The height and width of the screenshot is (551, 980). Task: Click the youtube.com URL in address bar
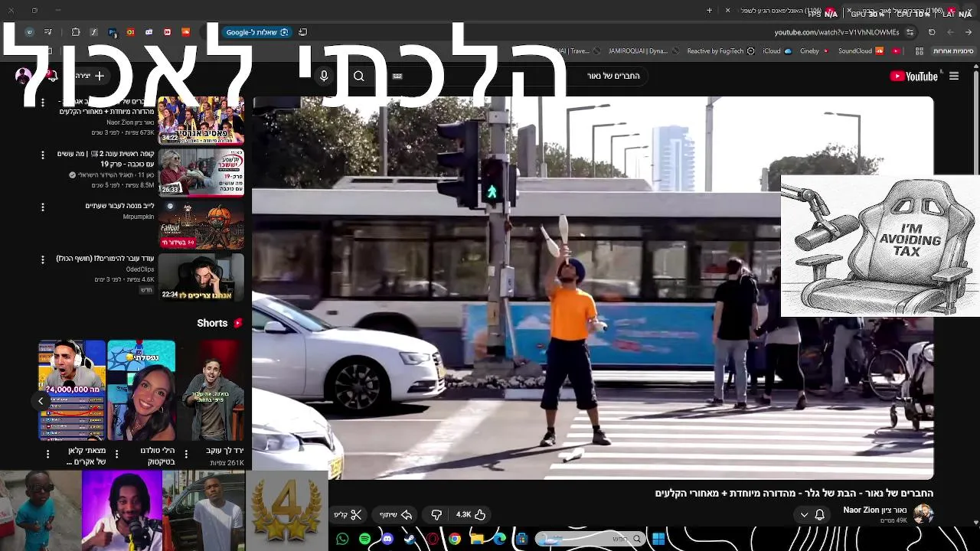click(x=836, y=32)
